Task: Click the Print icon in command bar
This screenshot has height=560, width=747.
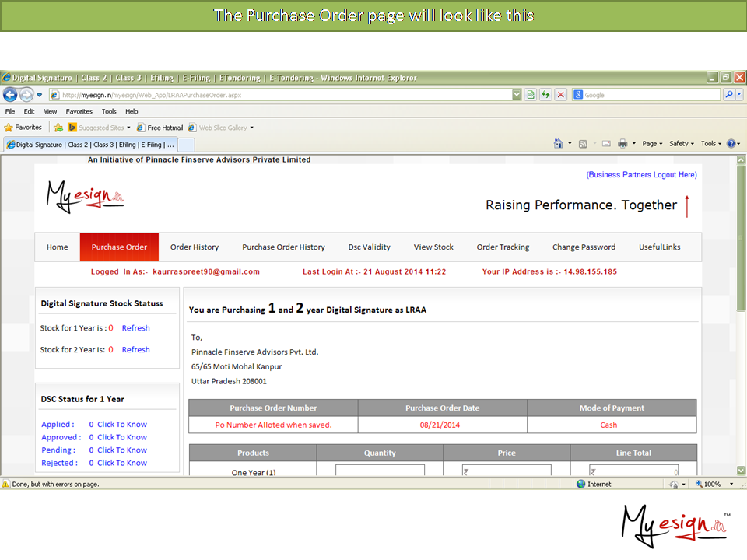Action: (x=622, y=144)
